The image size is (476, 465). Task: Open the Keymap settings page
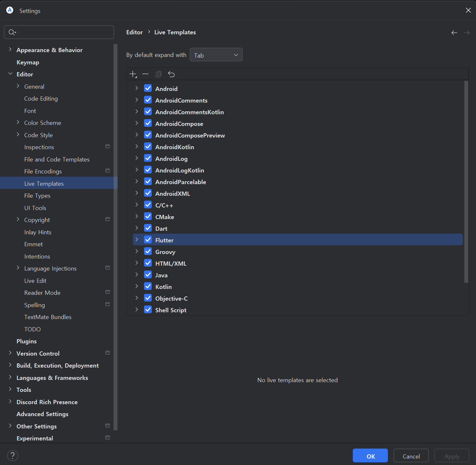click(28, 62)
